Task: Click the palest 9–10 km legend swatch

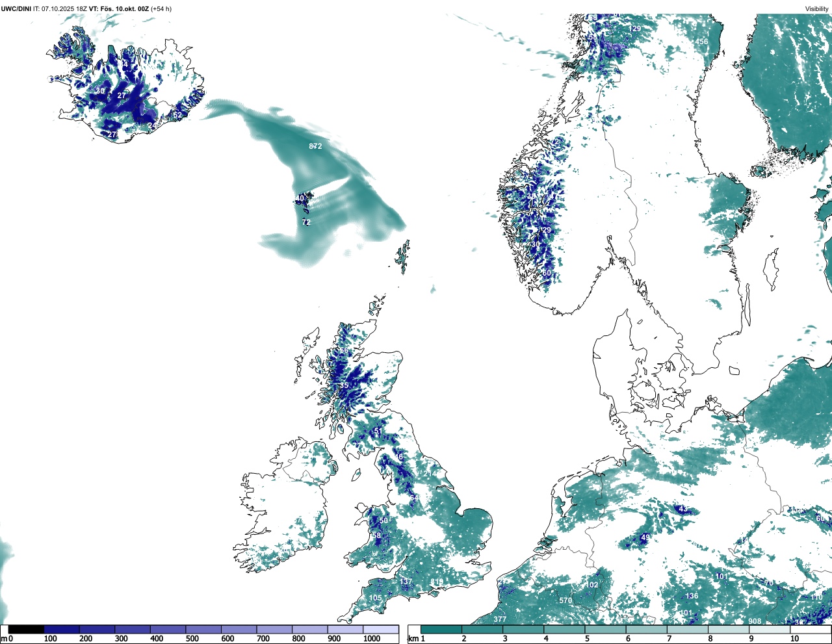Action: click(x=770, y=629)
